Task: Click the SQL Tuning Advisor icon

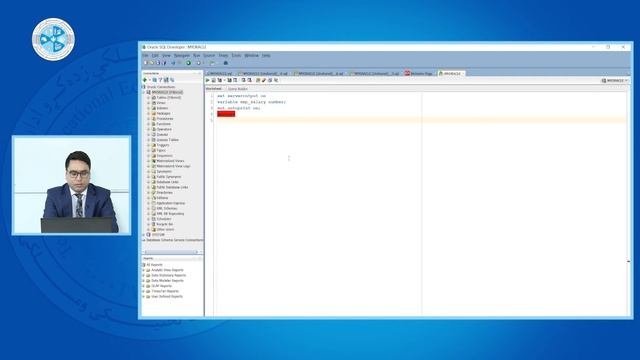Action: click(235, 80)
